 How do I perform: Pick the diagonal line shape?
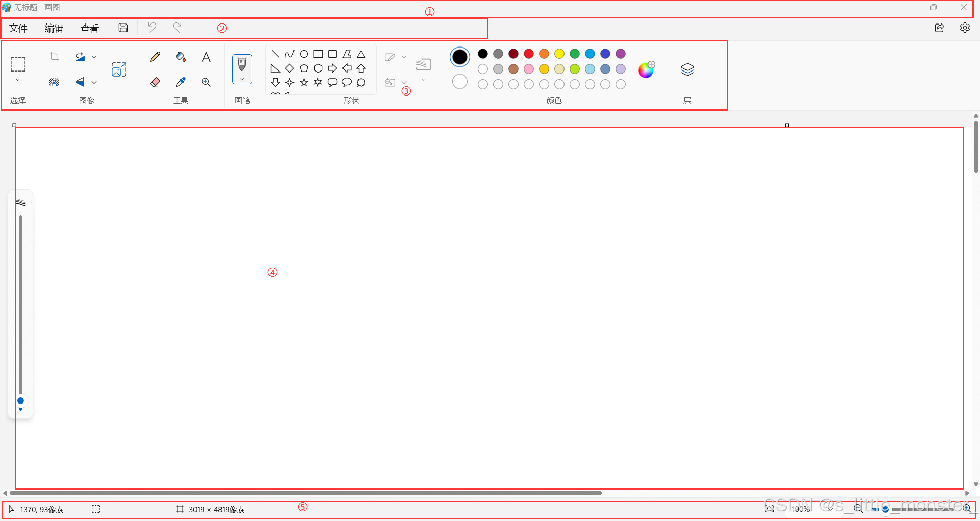click(x=275, y=54)
